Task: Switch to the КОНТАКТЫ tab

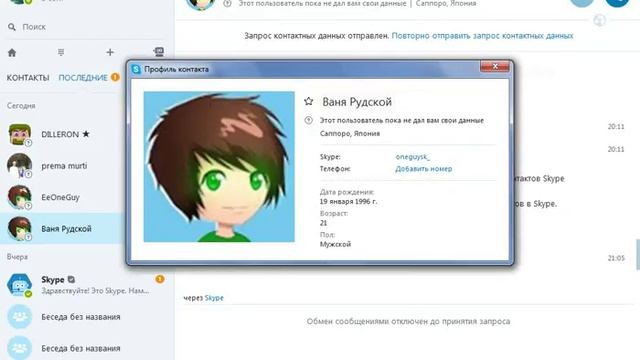Action: (28, 78)
